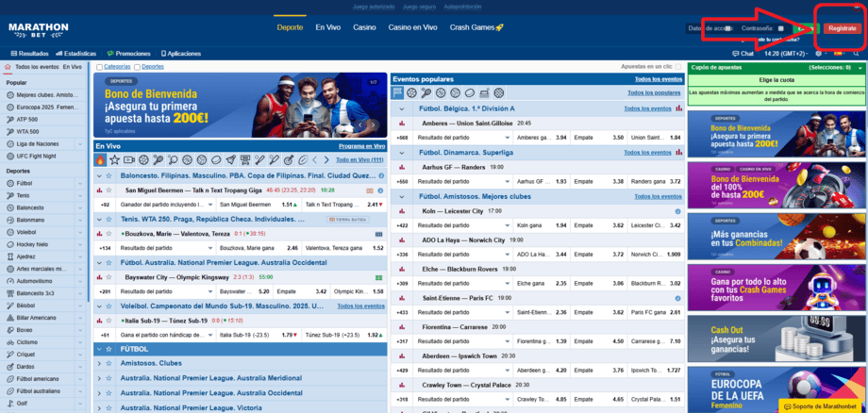Open the Casino top tab
This screenshot has width=868, height=413.
364,27
